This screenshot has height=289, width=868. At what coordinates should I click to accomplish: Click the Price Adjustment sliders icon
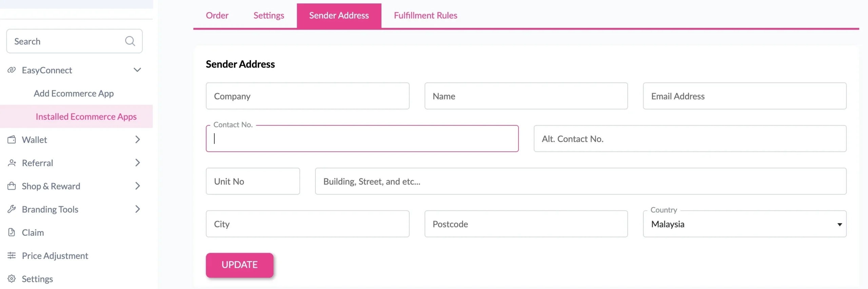[12, 255]
